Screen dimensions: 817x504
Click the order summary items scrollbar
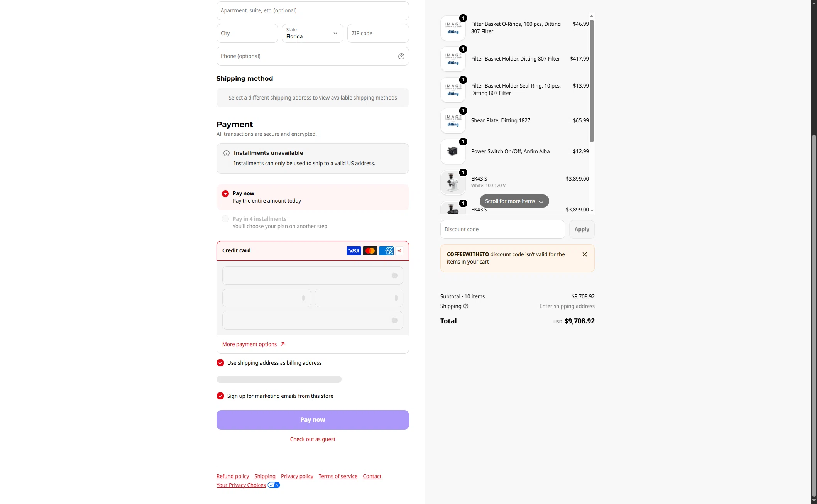592,81
